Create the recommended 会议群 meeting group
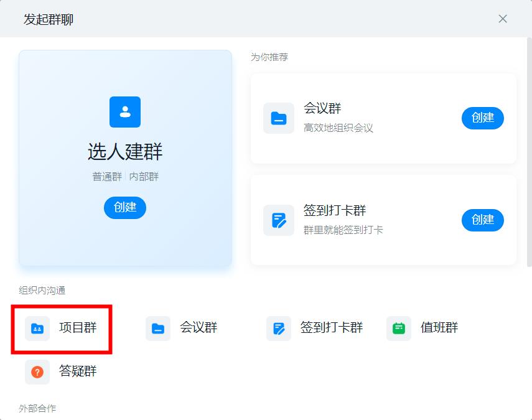Viewport: 532px width, 420px height. point(482,118)
